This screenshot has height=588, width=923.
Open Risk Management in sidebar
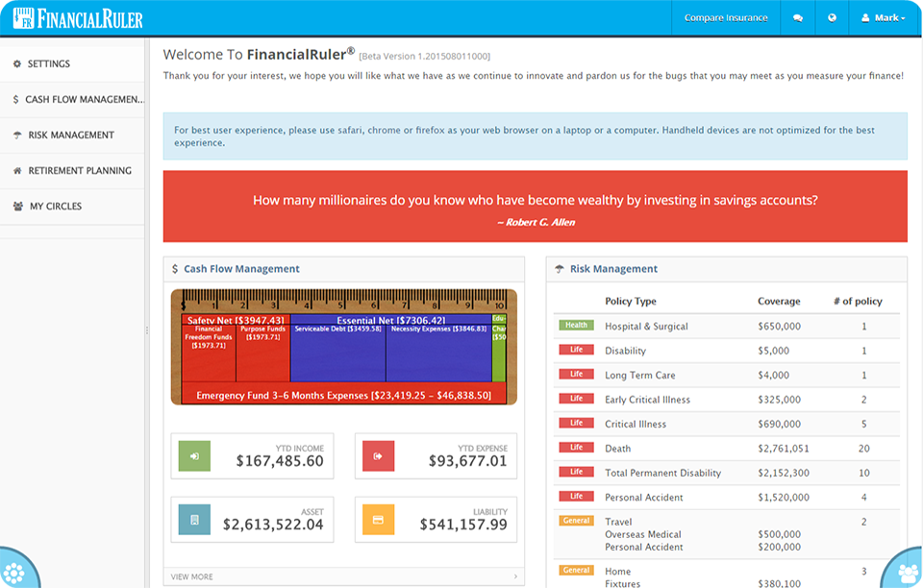tap(72, 135)
